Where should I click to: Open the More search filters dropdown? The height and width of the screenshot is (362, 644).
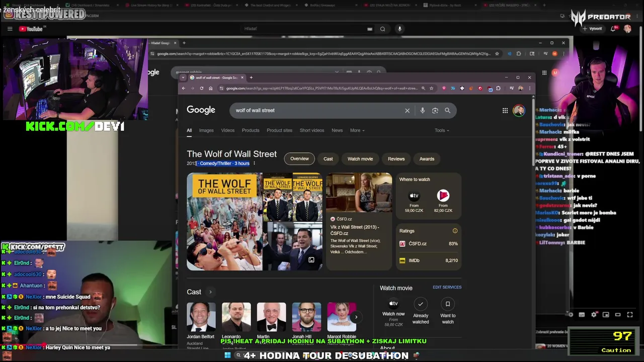pos(357,130)
